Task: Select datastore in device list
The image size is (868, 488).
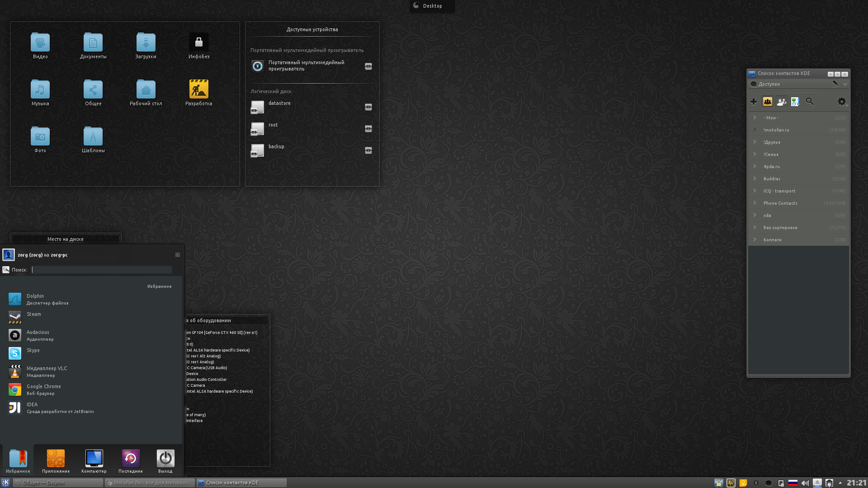Action: tap(312, 107)
